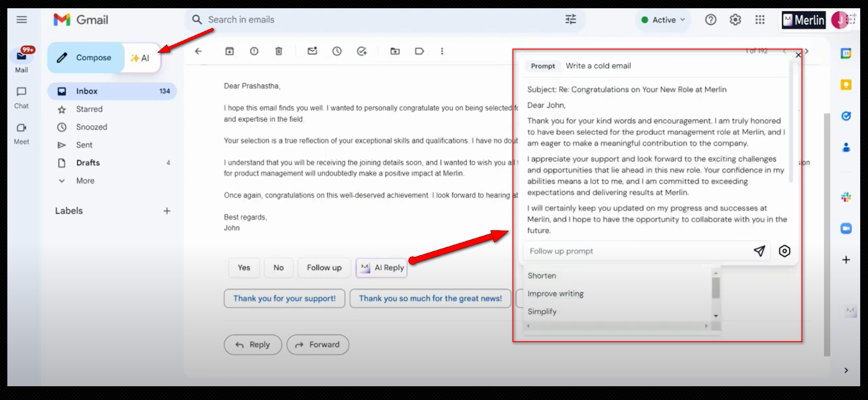Report this email as spam
868x400 pixels.
click(x=254, y=51)
